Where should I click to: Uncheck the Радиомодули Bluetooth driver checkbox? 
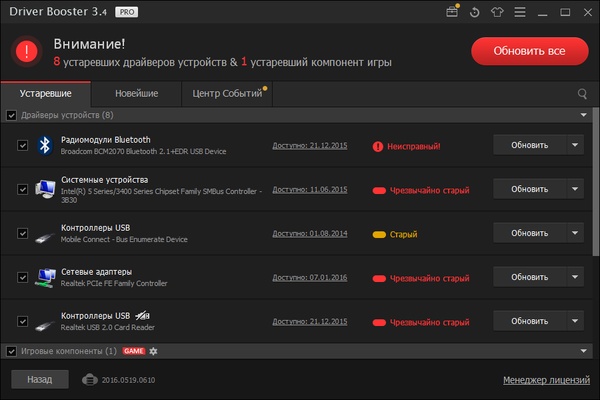tap(23, 145)
